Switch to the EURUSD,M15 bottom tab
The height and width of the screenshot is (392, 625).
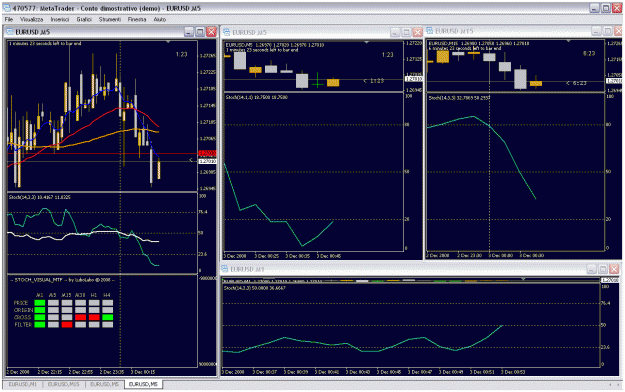[x=63, y=384]
